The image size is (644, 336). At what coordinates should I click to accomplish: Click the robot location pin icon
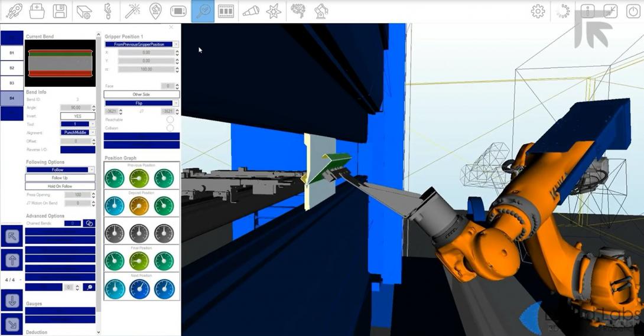click(155, 11)
